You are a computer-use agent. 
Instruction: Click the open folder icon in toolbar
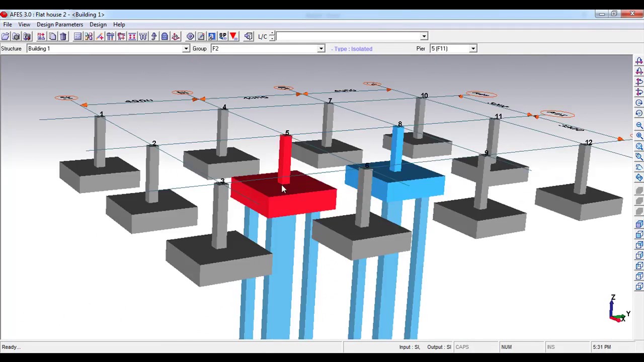point(5,36)
